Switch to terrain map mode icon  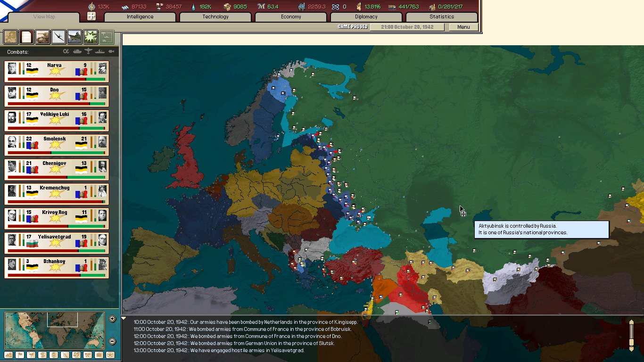pyautogui.click(x=8, y=354)
